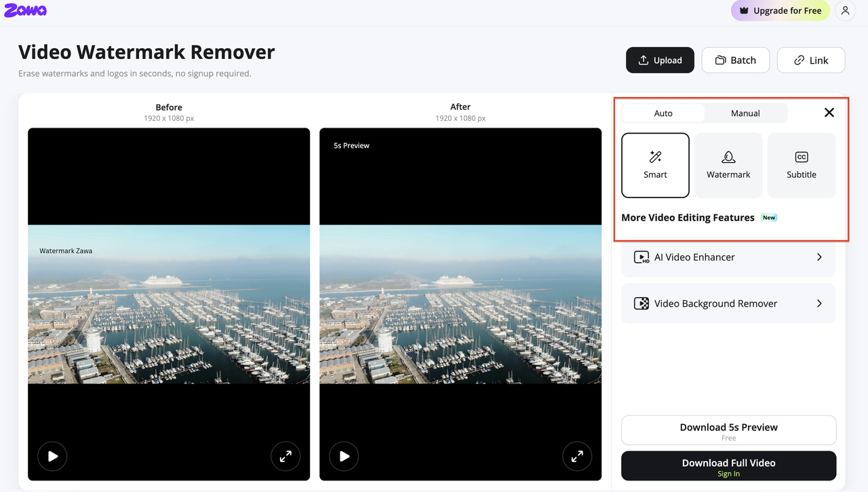Click the Video Watermark Remover title
This screenshot has width=868, height=492.
click(x=146, y=52)
